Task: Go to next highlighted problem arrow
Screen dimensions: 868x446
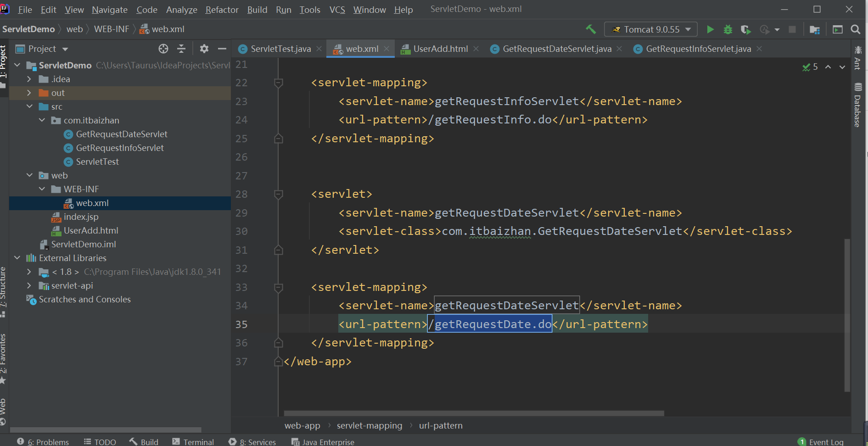Action: [842, 67]
